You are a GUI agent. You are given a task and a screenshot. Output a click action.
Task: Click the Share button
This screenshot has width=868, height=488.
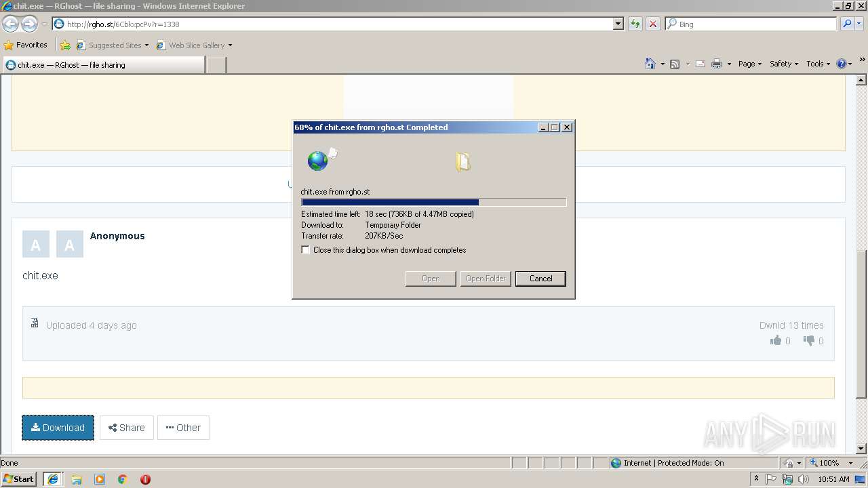127,428
